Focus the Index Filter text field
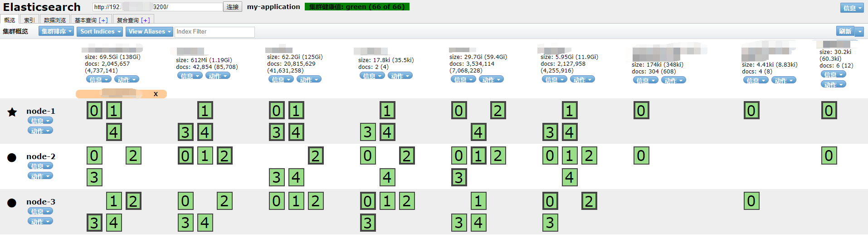 point(214,32)
